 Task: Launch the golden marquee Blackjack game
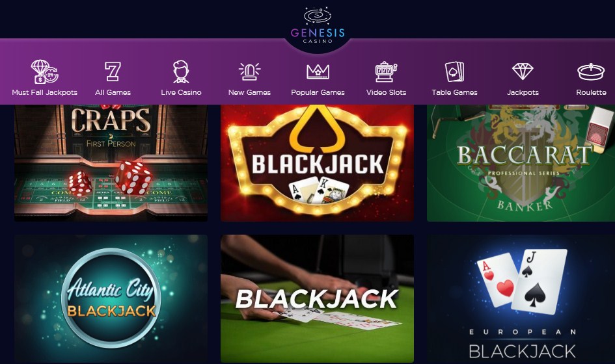pos(318,163)
